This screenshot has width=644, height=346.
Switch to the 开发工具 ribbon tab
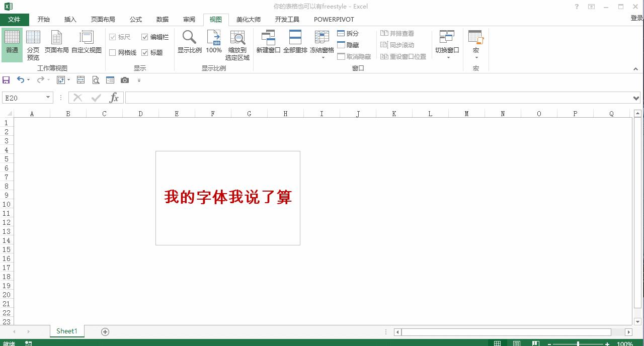coord(287,19)
